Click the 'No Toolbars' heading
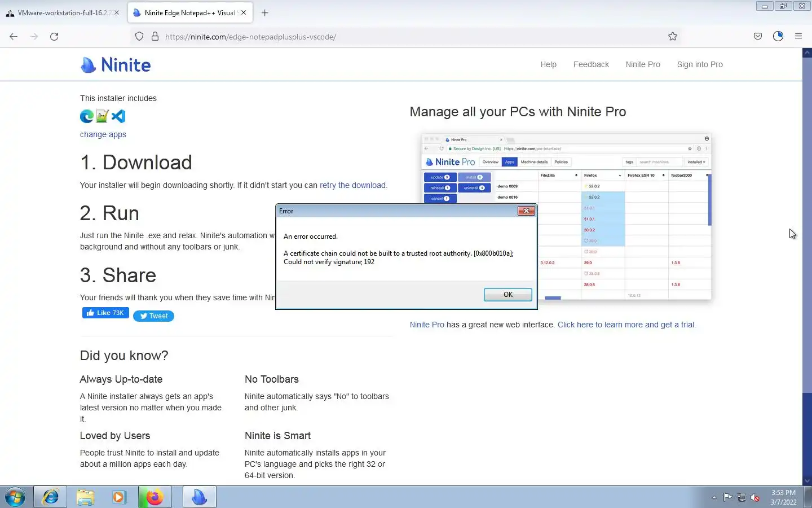Image resolution: width=812 pixels, height=508 pixels. pyautogui.click(x=272, y=379)
